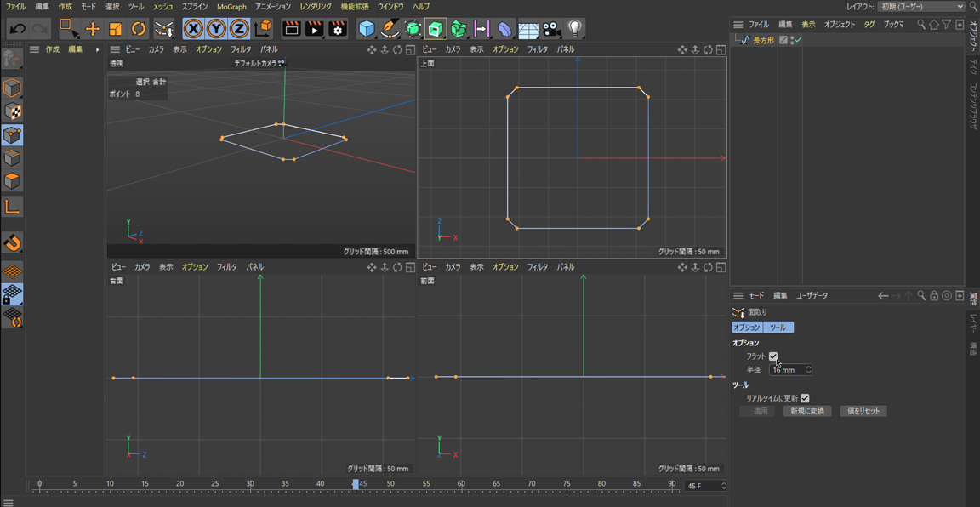Click the Undo arrow icon

17,29
